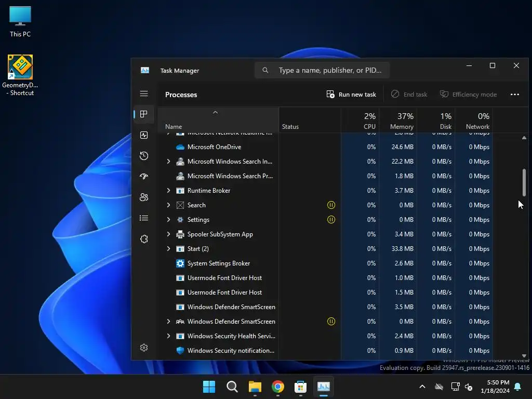
Task: Show hidden system tray icons
Action: coord(422,387)
